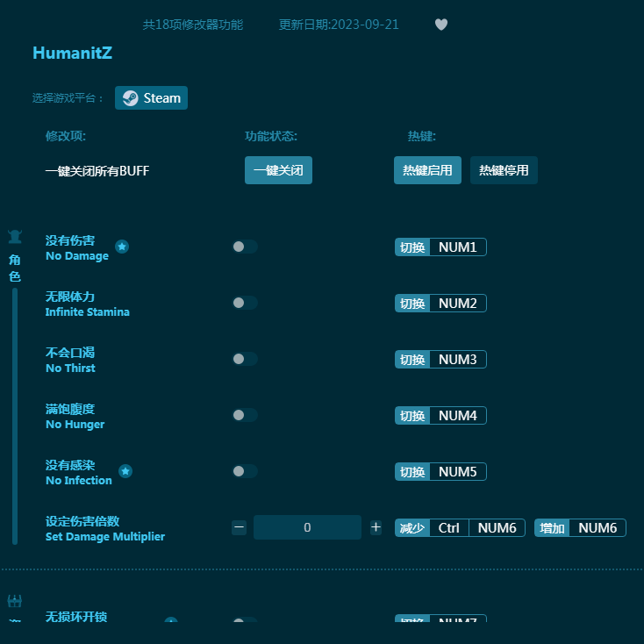Click the Damage Multiplier value field
644x644 pixels.
pos(307,527)
